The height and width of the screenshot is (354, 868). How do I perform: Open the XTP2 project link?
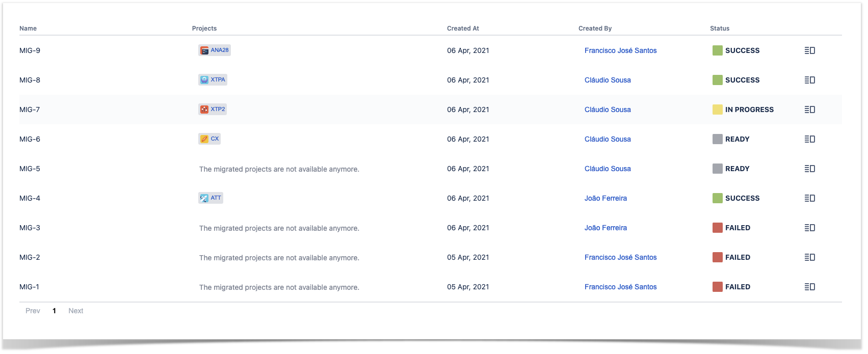[x=218, y=109]
